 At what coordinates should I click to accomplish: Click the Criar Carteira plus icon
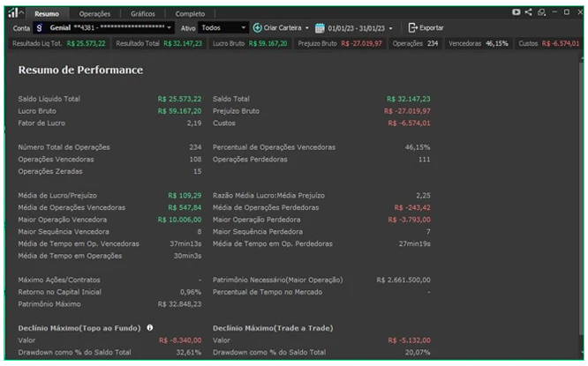257,27
